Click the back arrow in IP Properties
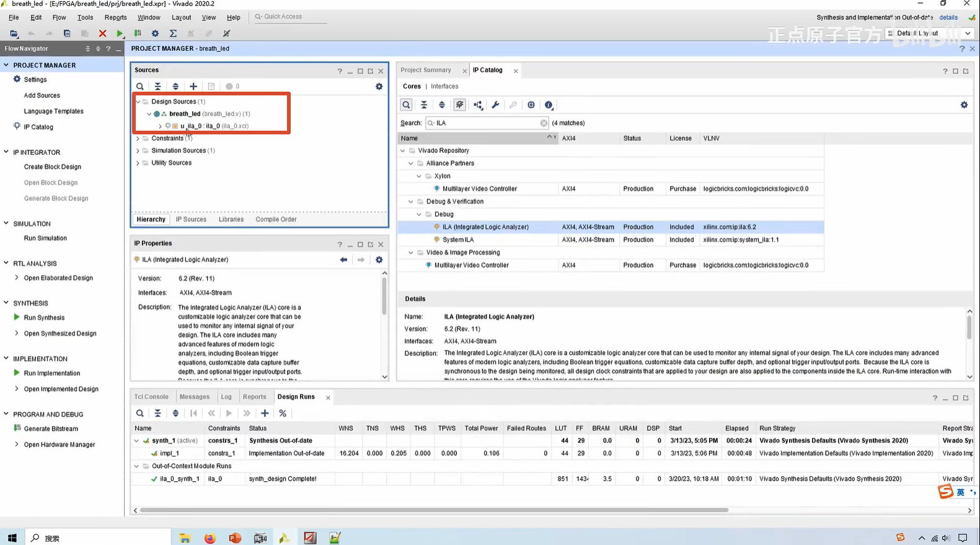The height and width of the screenshot is (545, 980). coord(343,259)
